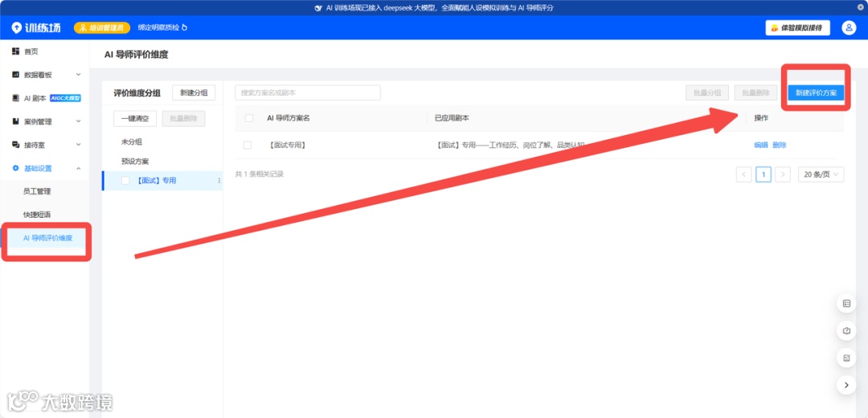Screen dimensions: 868x418
Task: Click the 接待室 chat icon
Action: coord(15,145)
